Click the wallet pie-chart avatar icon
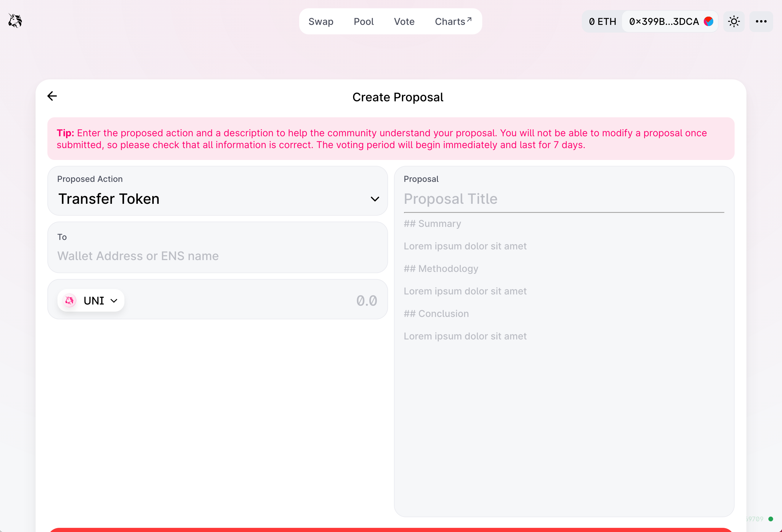This screenshot has width=782, height=532. [x=709, y=21]
